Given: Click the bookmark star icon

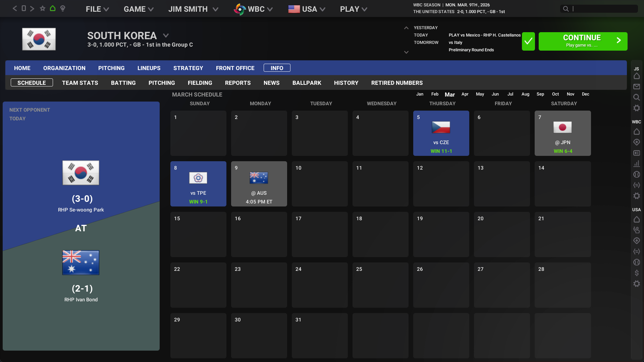Looking at the screenshot, I should pyautogui.click(x=43, y=8).
